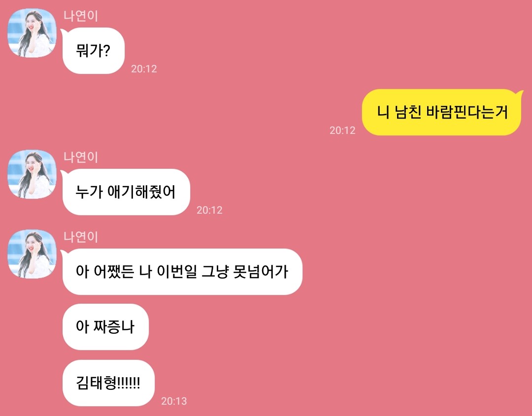The height and width of the screenshot is (416, 532).
Task: Tap sender name 나연이 above 뭐가? bubble
Action: (x=81, y=16)
